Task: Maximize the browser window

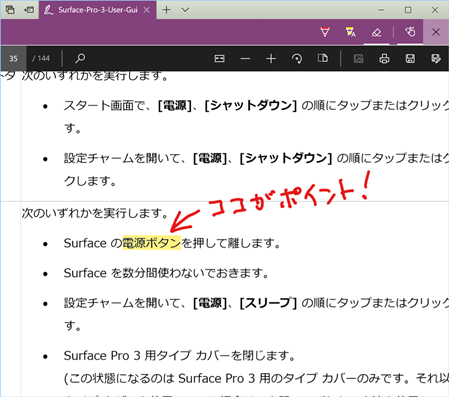Action: point(408,10)
